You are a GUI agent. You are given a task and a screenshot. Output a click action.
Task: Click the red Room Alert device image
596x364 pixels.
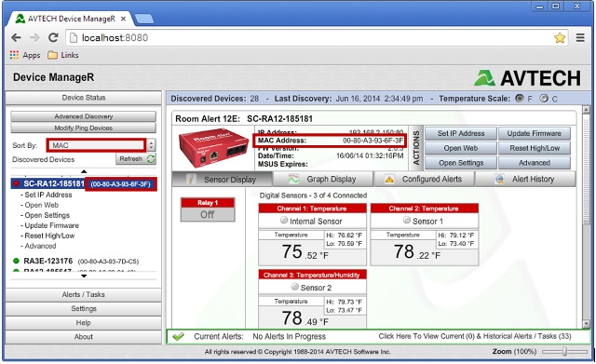(x=213, y=148)
